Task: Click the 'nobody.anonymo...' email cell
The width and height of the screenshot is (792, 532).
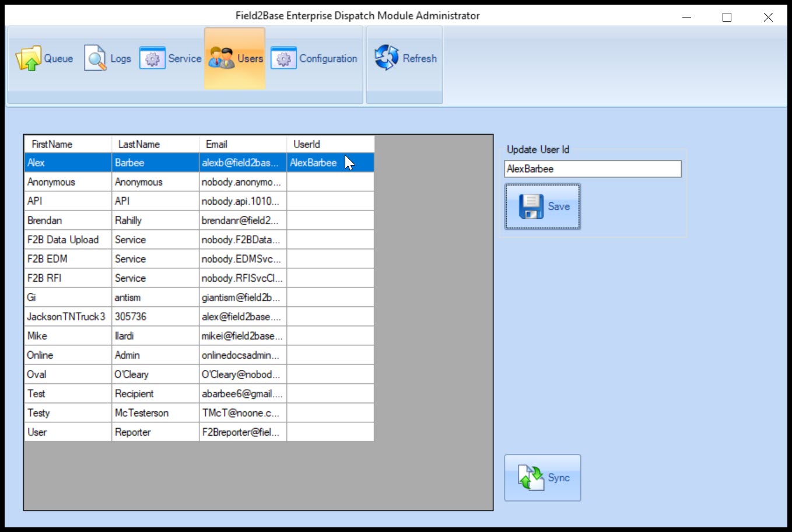Action: [x=243, y=182]
